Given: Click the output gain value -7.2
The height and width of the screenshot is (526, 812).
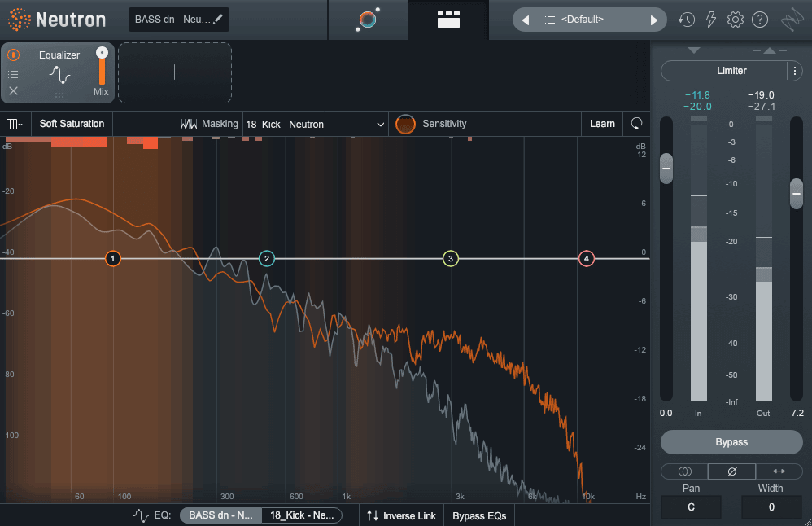Looking at the screenshot, I should click(796, 413).
